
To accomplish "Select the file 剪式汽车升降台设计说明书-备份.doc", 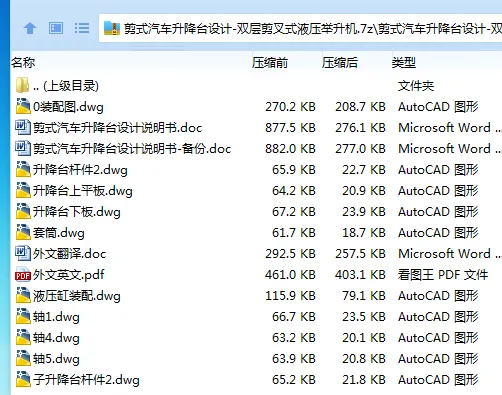I will pos(132,149).
